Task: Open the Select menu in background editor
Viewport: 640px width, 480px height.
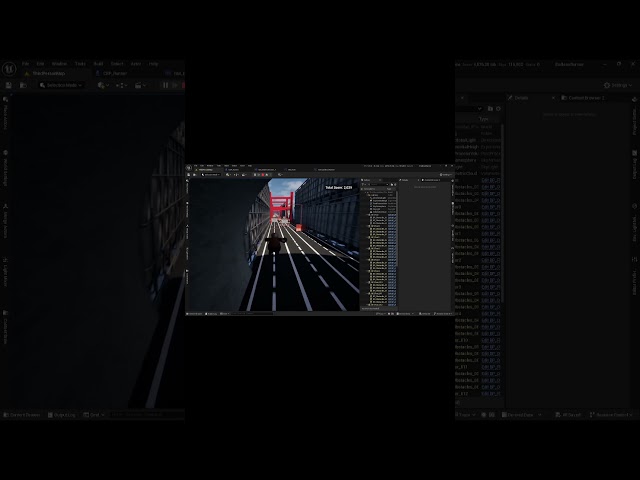Action: click(117, 64)
